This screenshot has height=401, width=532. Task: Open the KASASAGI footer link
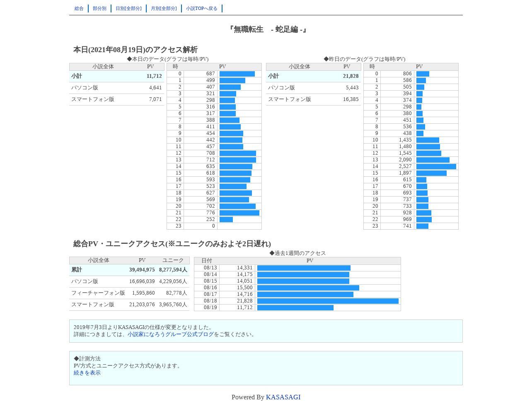(283, 397)
